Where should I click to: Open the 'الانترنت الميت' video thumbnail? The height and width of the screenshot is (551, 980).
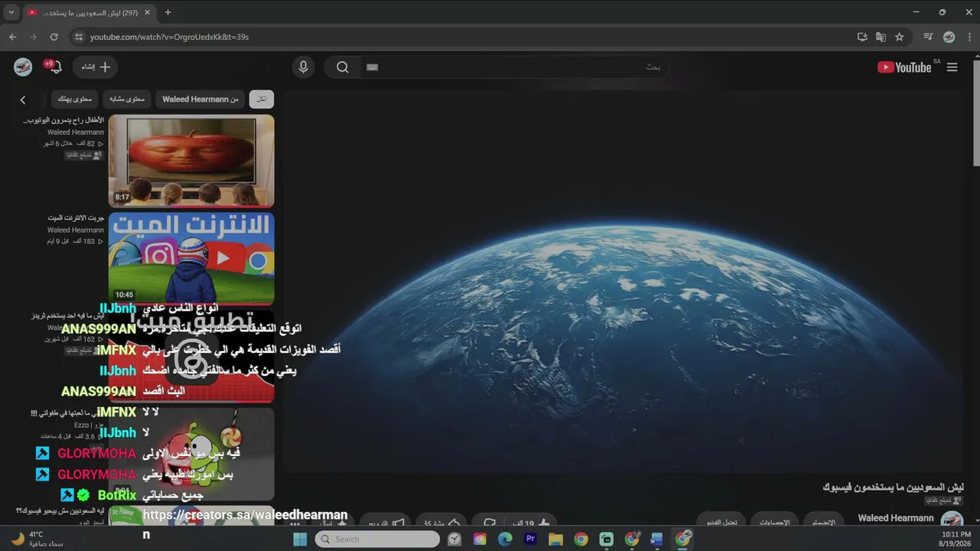191,259
